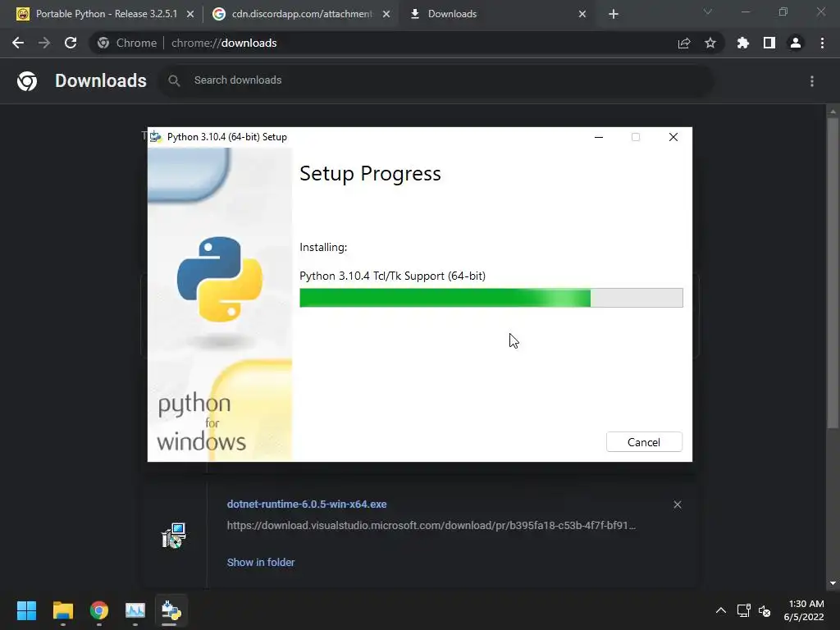The image size is (840, 630).
Task: Open the Chrome extensions puzzle menu
Action: [x=743, y=43]
